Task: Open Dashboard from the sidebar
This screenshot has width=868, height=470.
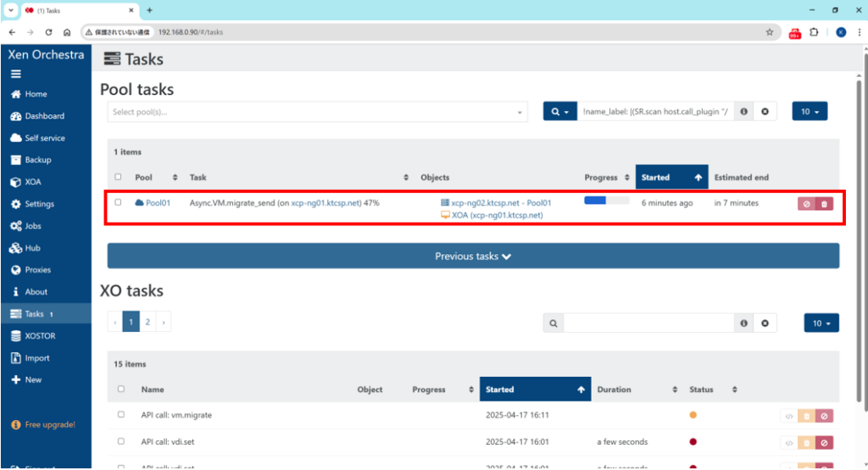Action: [x=44, y=116]
